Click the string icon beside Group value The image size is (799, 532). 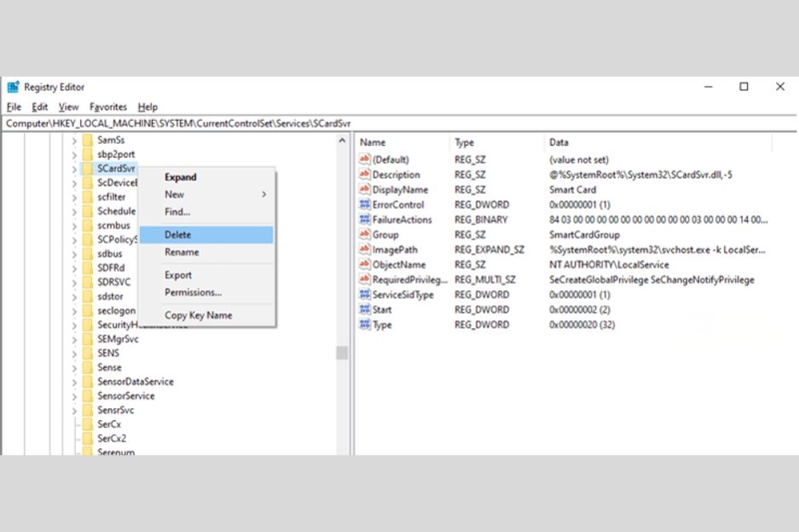click(365, 235)
